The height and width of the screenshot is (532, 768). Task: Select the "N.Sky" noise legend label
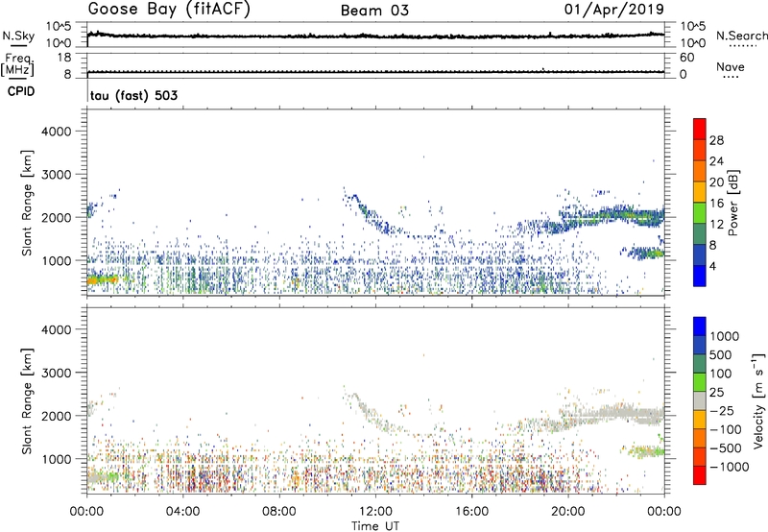tap(18, 36)
